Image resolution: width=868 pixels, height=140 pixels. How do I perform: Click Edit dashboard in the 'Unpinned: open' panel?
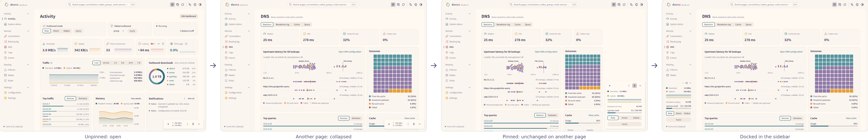[189, 16]
